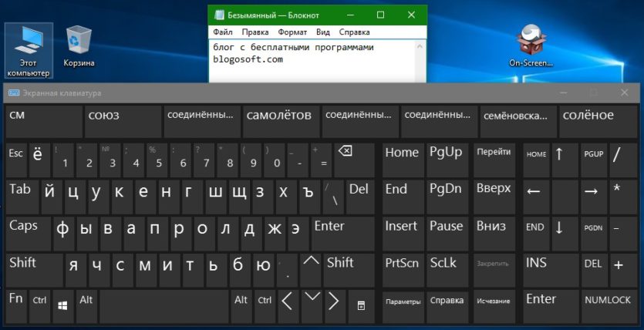The width and height of the screenshot is (644, 330).
Task: Click the numpad slash key
Action: click(623, 160)
